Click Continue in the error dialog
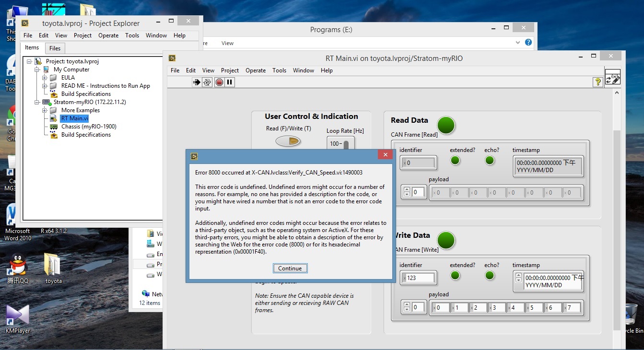 pos(290,268)
